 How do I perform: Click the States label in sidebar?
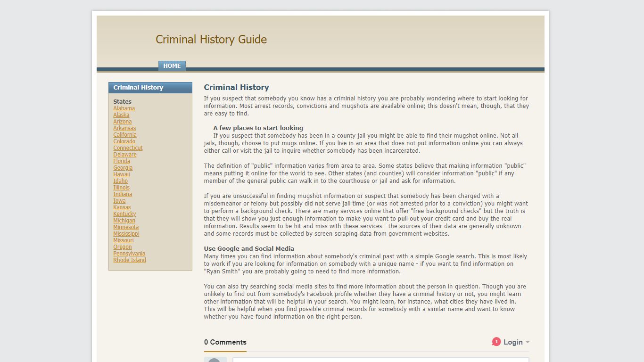(123, 102)
